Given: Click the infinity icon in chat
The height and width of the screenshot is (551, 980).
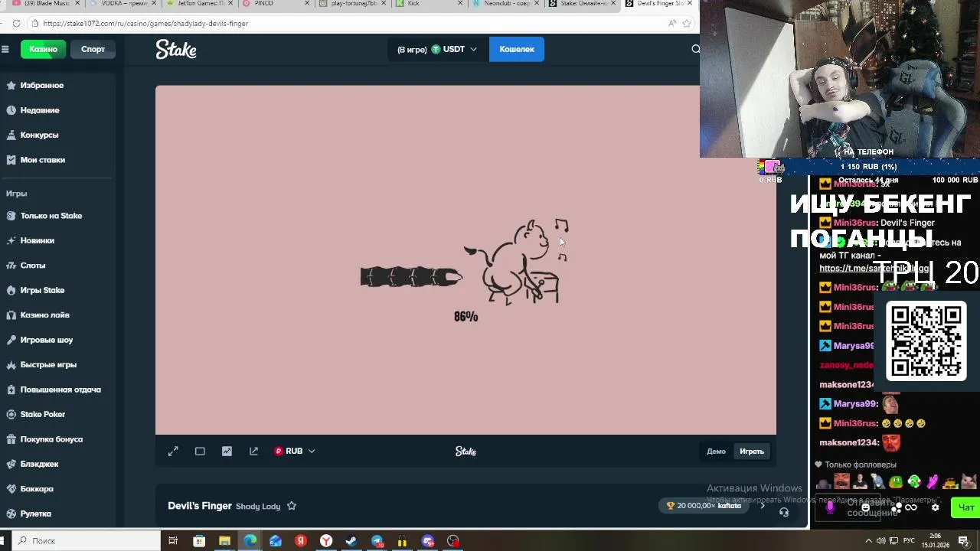Looking at the screenshot, I should [x=911, y=507].
